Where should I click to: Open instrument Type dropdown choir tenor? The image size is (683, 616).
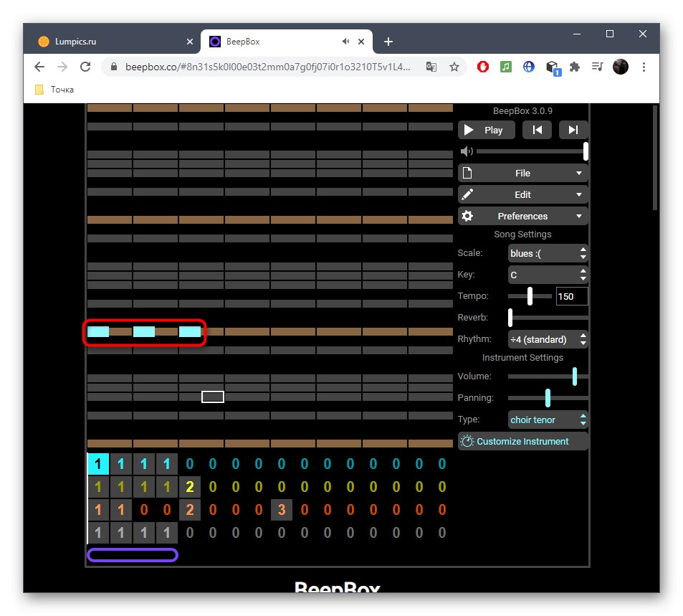548,420
